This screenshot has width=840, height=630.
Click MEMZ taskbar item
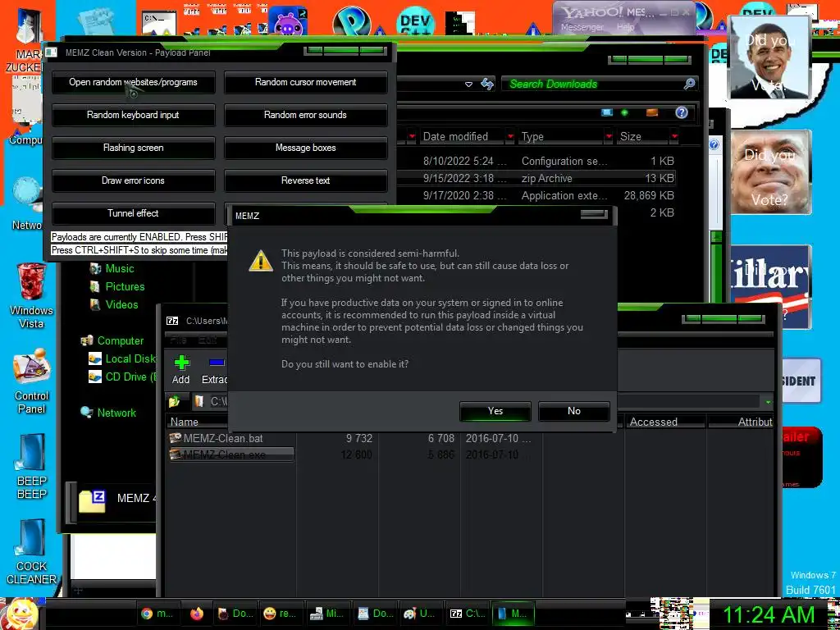pyautogui.click(x=514, y=614)
